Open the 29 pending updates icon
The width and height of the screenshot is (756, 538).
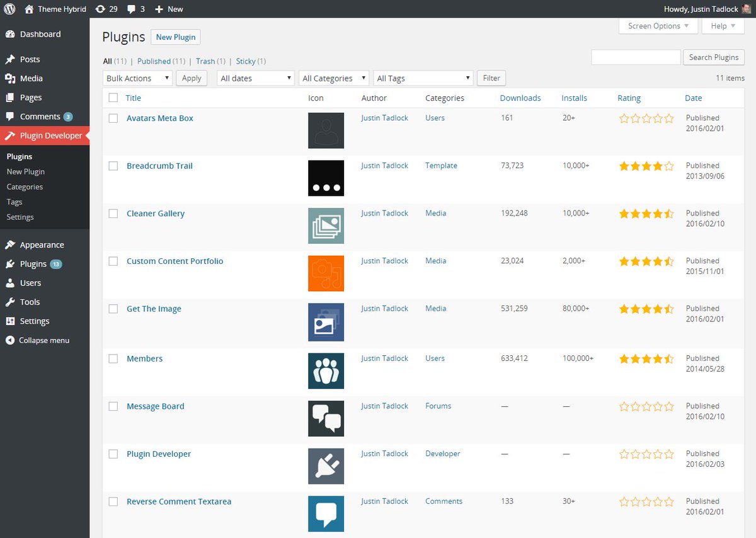pos(100,9)
